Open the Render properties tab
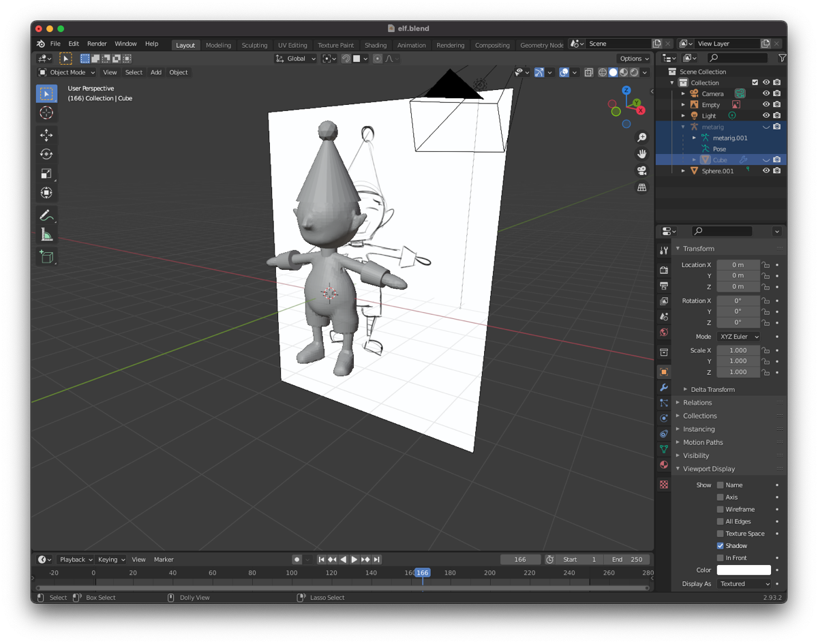Image resolution: width=818 pixels, height=644 pixels. pyautogui.click(x=663, y=269)
